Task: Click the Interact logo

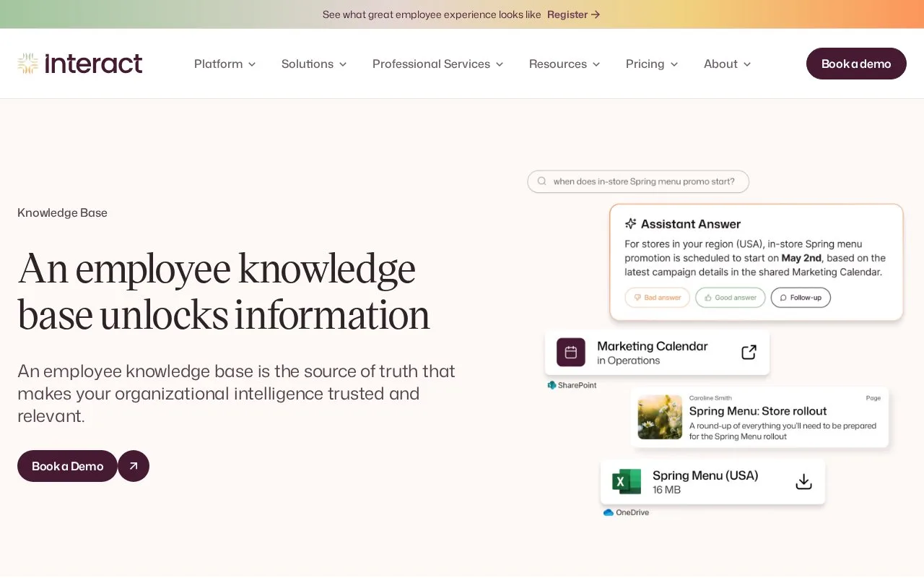Action: [80, 64]
